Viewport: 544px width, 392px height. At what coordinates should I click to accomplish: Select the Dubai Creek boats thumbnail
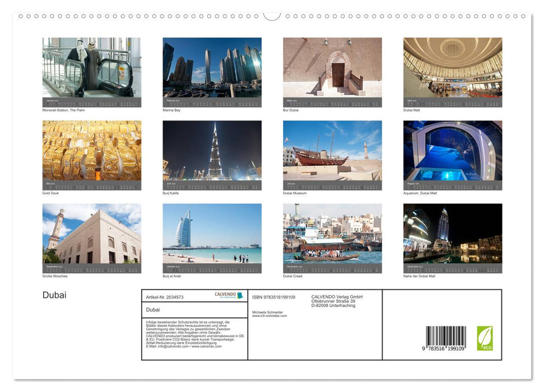pyautogui.click(x=332, y=238)
